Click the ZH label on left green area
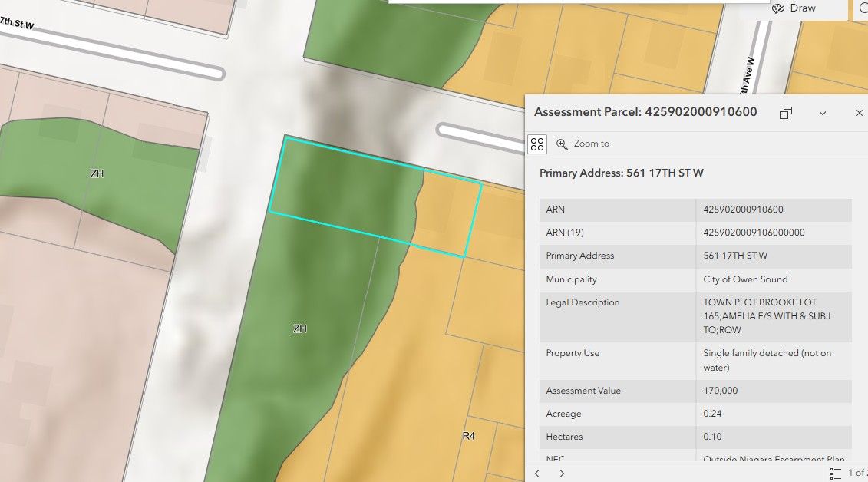Viewport: 868px width, 482px height. click(x=97, y=173)
